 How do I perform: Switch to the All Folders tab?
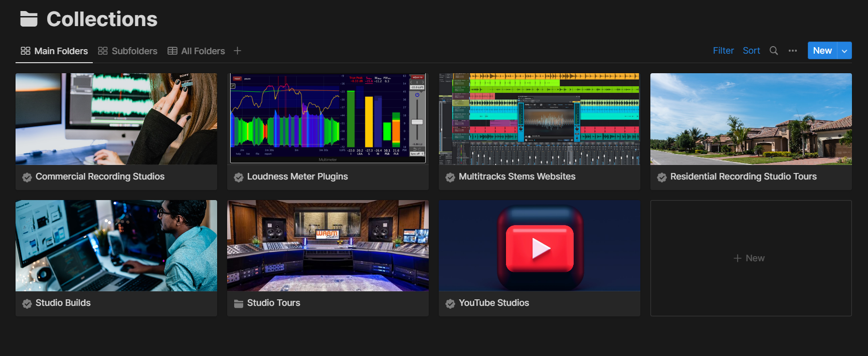(x=196, y=51)
